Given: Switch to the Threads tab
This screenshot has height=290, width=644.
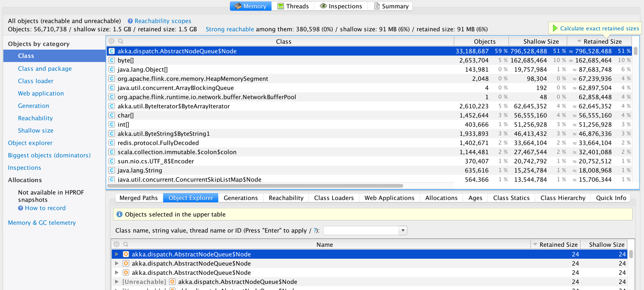Looking at the screenshot, I should (292, 6).
